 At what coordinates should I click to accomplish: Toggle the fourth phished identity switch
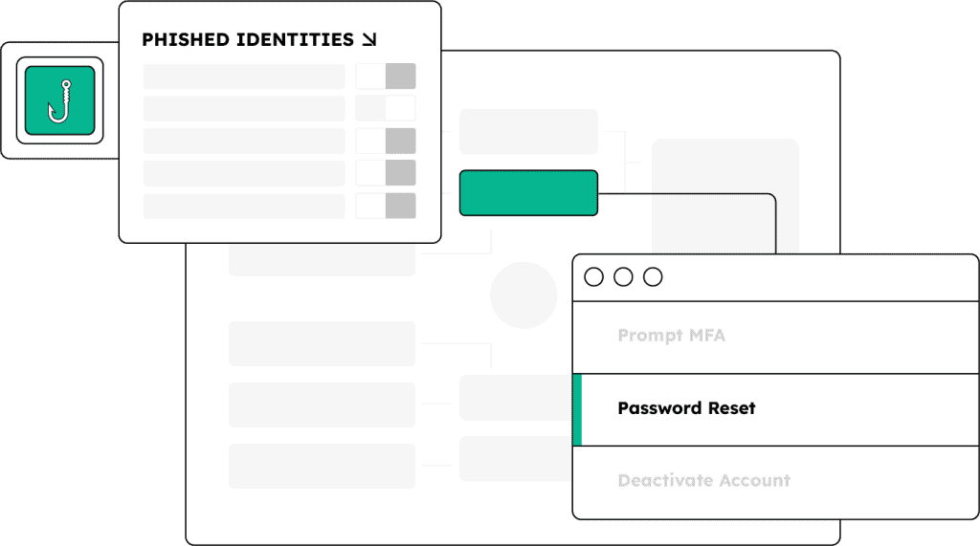coord(386,173)
